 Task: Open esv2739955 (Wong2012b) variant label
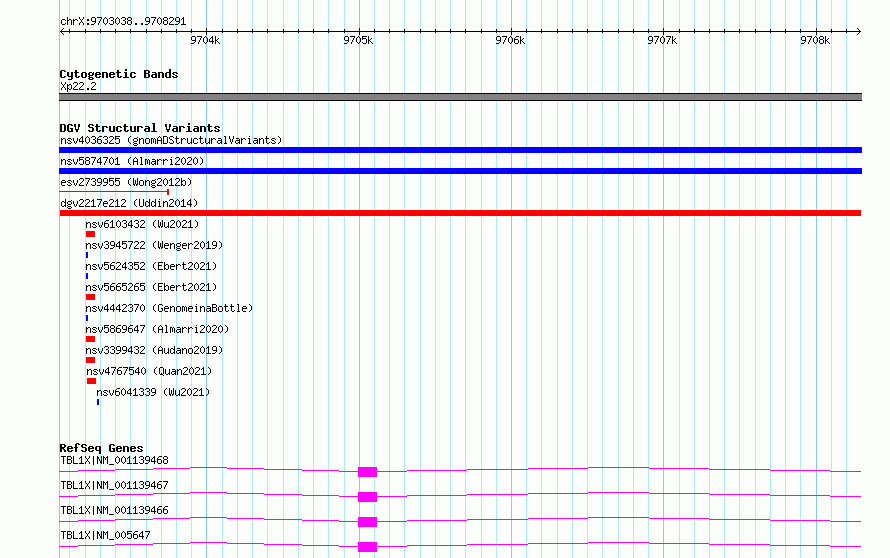tap(126, 182)
